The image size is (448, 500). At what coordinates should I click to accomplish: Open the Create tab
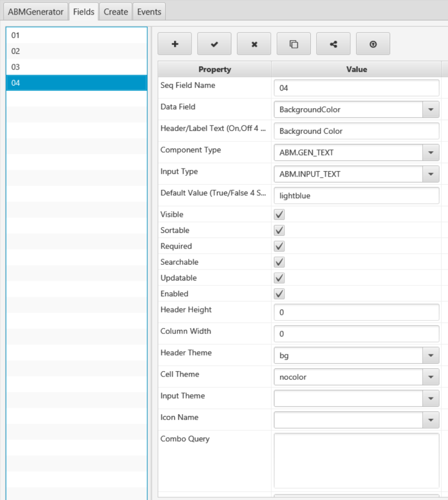(x=116, y=12)
